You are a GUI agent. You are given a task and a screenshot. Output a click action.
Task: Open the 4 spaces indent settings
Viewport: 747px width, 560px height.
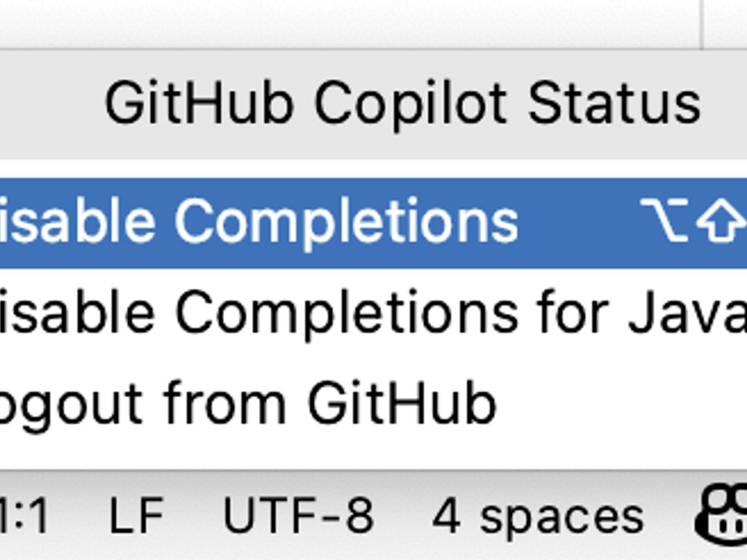click(x=538, y=516)
